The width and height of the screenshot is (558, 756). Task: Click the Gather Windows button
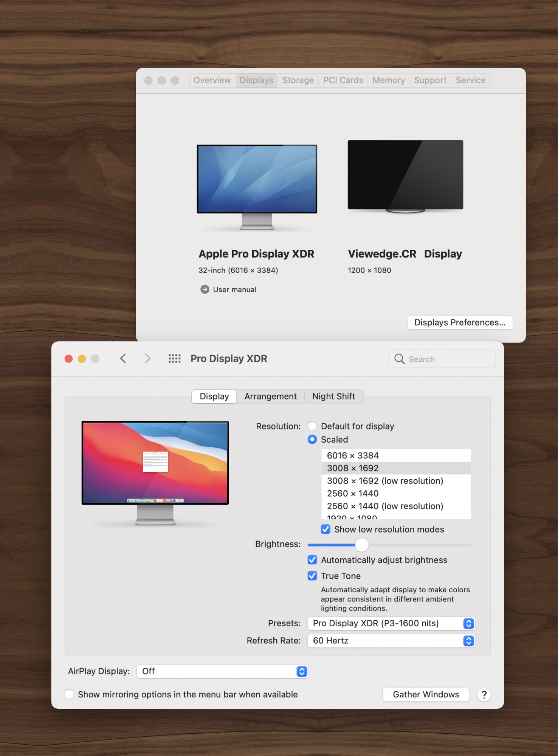(426, 694)
